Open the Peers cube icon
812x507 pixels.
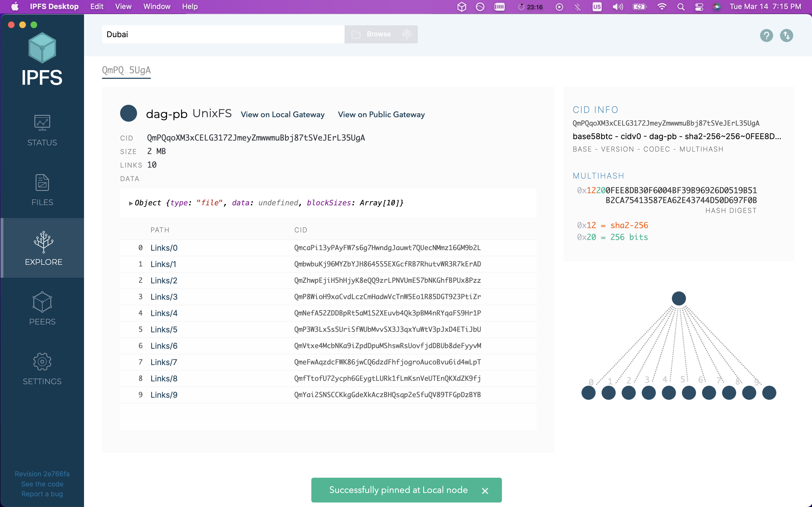42,302
